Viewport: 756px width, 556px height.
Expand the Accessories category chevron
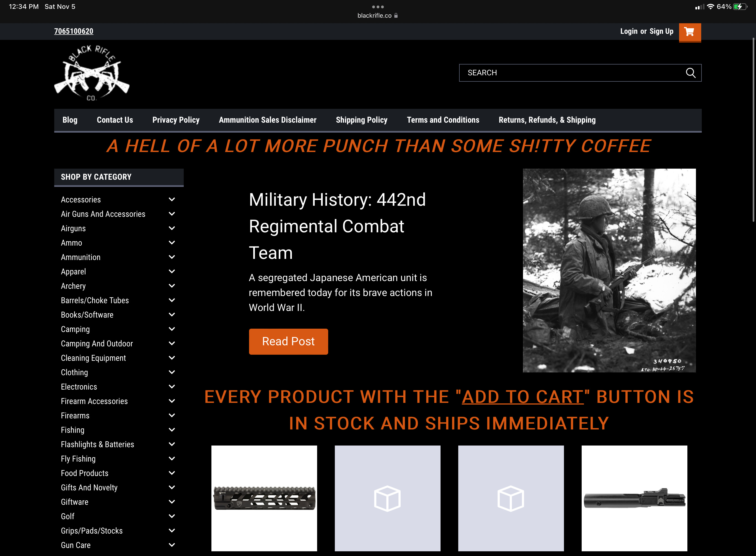point(172,199)
